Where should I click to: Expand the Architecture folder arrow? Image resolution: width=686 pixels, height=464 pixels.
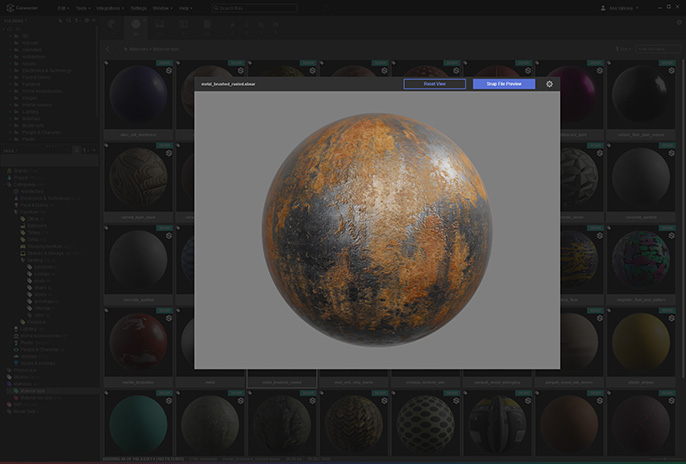10,57
